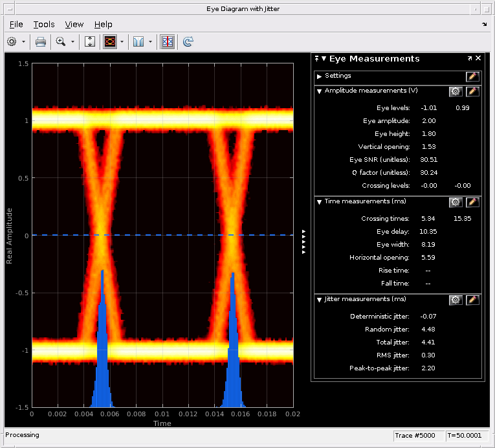
Task: Click the pencil edit icon in the Settings row
Action: coord(472,76)
